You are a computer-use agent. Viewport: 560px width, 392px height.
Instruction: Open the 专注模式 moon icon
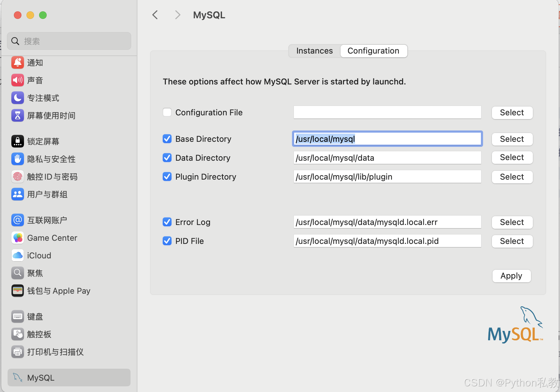point(18,98)
